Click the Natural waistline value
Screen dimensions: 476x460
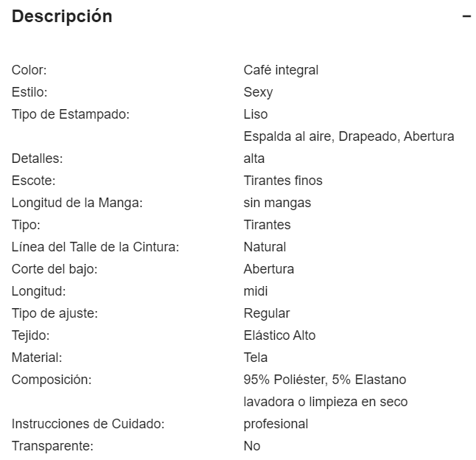click(265, 247)
